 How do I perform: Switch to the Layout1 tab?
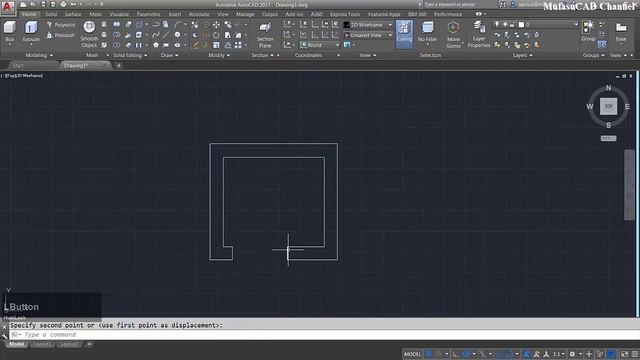click(41, 344)
